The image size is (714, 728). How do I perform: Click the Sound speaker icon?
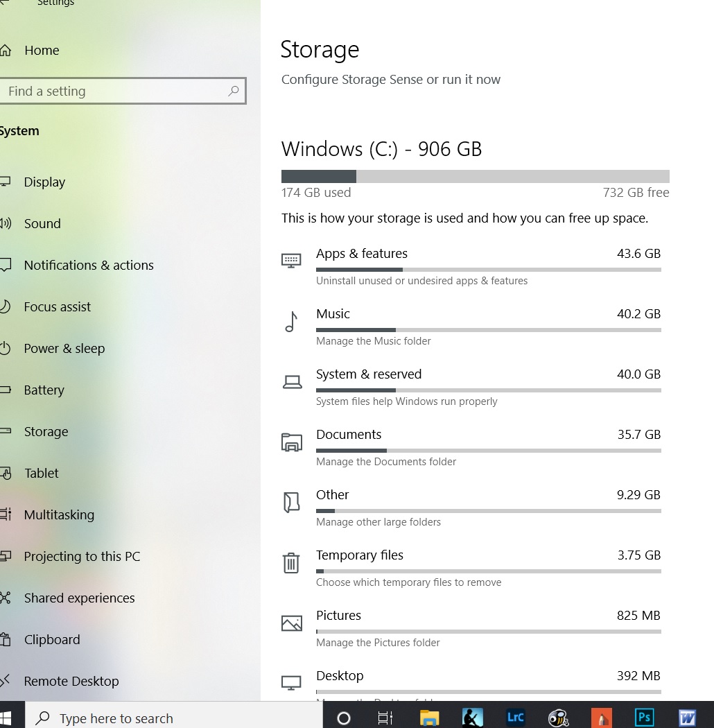[5, 224]
